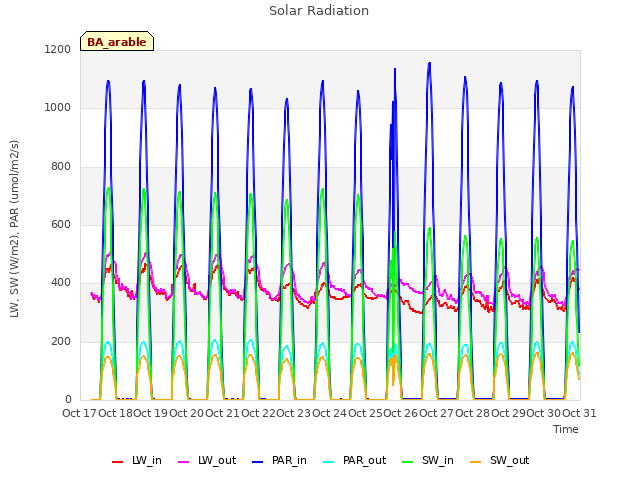Click the Solar Radiation chart title
640x480 pixels.
(x=319, y=11)
